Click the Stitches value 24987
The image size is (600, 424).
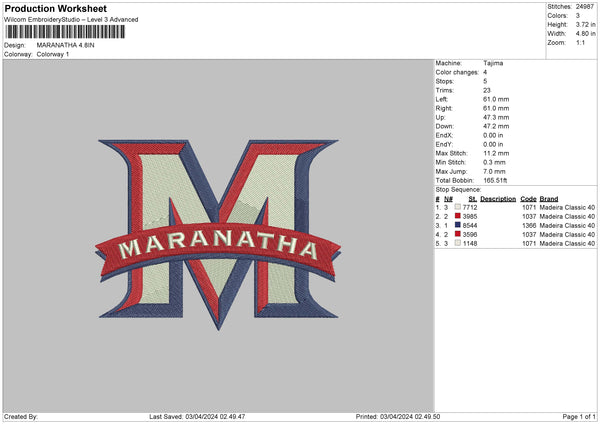[x=585, y=7]
